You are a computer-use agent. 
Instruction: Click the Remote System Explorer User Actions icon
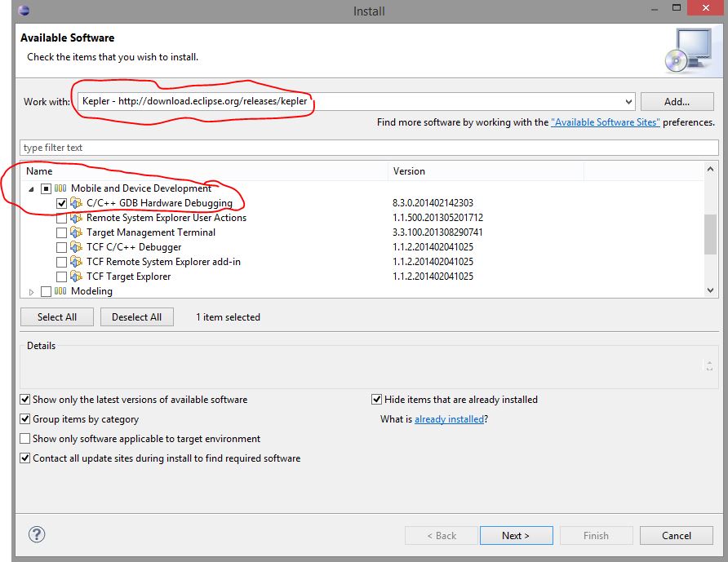pyautogui.click(x=76, y=218)
